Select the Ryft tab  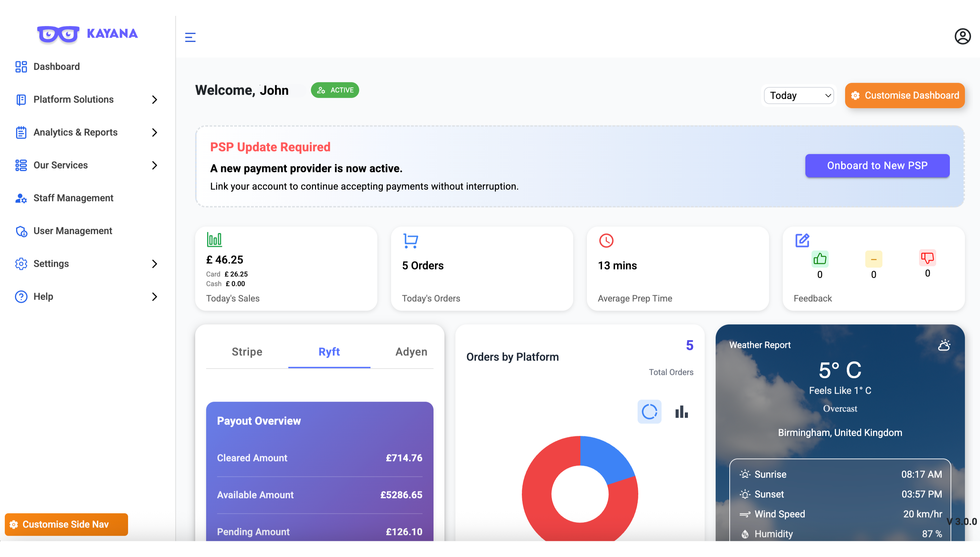(329, 352)
